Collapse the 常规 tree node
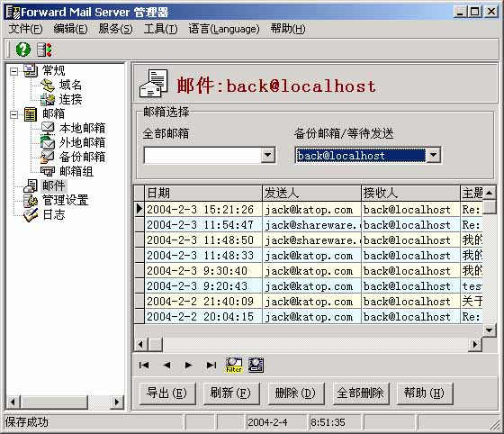This screenshot has height=434, width=504. coord(13,71)
